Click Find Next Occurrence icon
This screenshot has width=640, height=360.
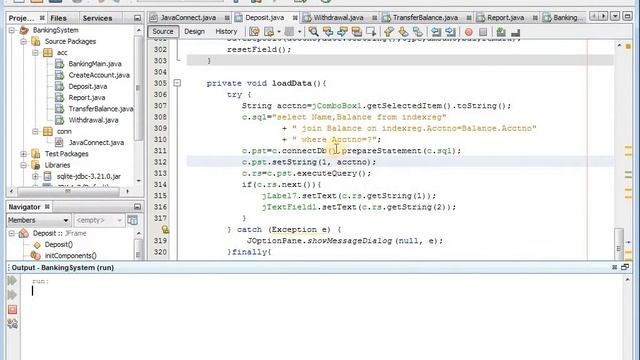tap(342, 31)
